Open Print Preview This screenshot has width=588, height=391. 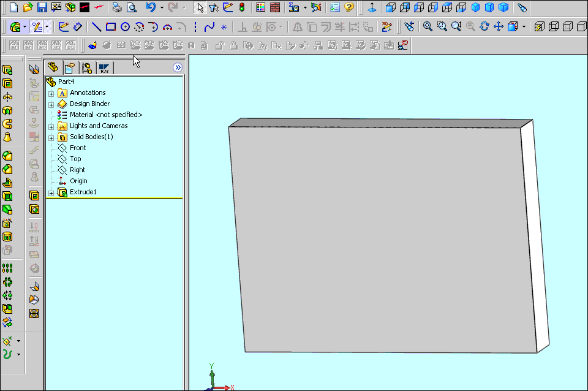click(131, 7)
